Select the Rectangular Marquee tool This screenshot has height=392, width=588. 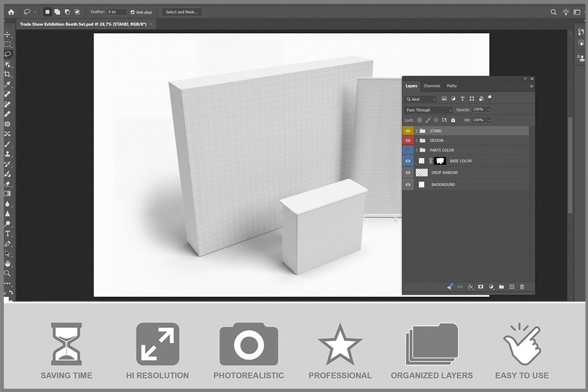pos(7,45)
